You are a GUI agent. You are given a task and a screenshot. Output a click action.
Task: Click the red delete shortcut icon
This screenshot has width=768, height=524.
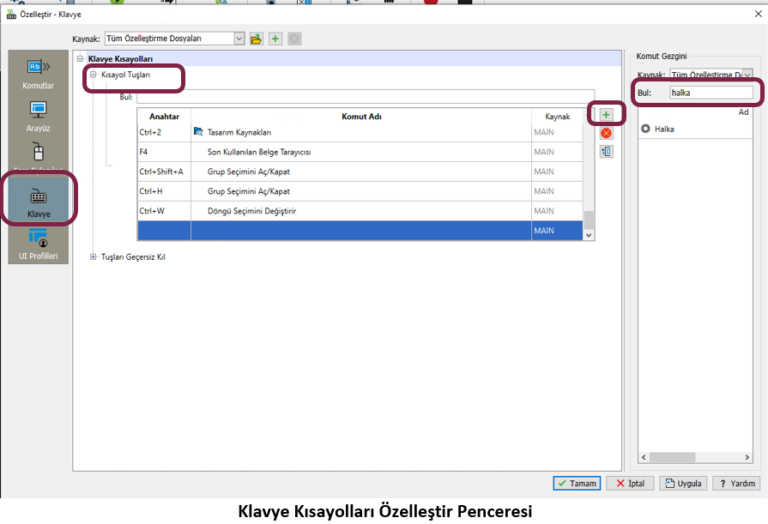(606, 133)
